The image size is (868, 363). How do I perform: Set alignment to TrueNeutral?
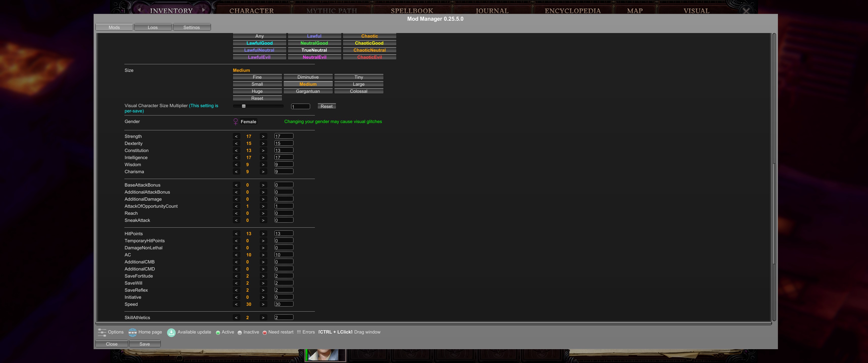(314, 50)
